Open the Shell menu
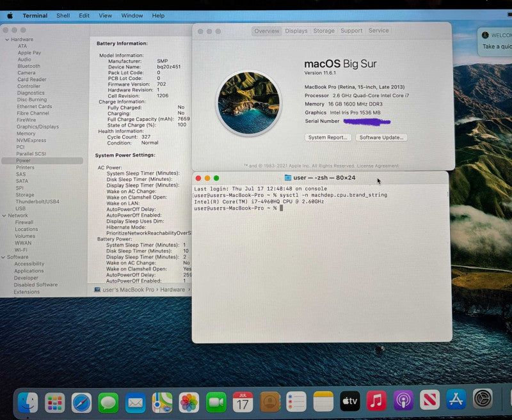 [x=63, y=15]
